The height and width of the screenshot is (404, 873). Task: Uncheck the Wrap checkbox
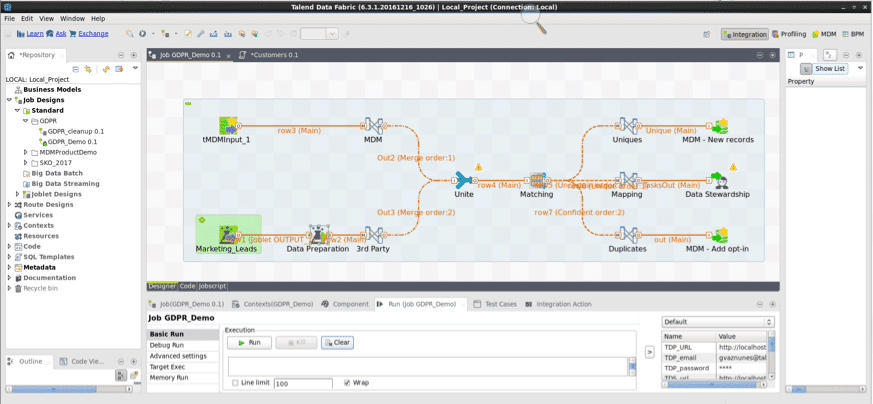click(x=347, y=383)
